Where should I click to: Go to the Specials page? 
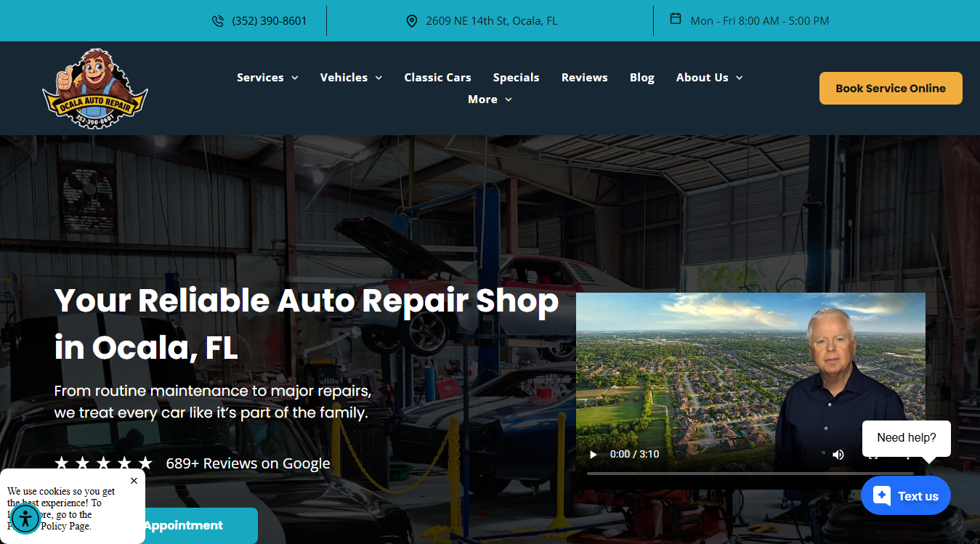pyautogui.click(x=516, y=78)
